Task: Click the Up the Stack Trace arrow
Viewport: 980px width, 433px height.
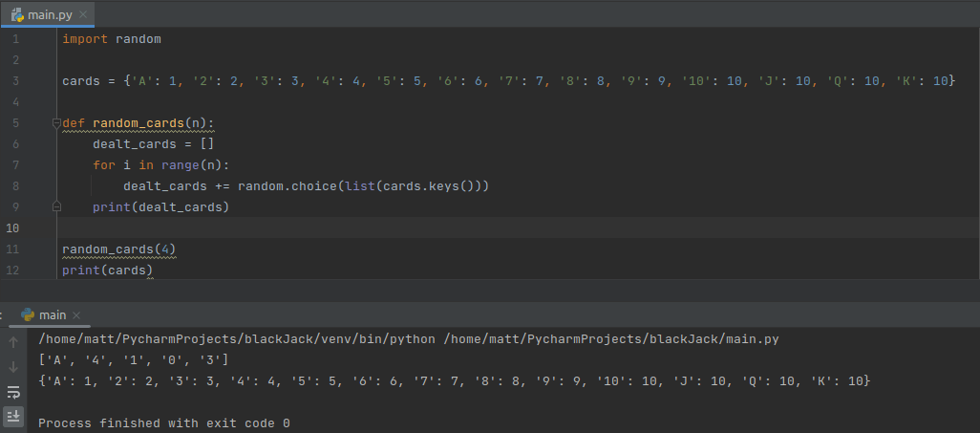Action: pos(13,342)
